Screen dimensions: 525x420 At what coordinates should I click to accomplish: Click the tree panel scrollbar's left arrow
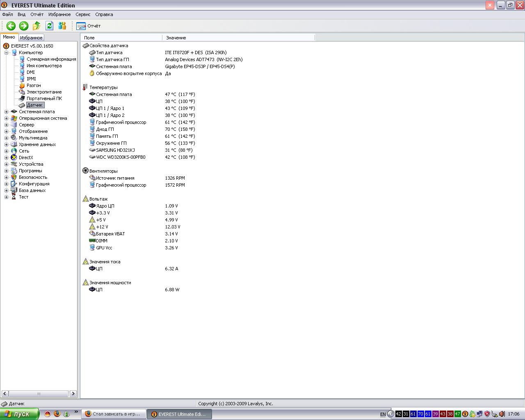pos(5,394)
